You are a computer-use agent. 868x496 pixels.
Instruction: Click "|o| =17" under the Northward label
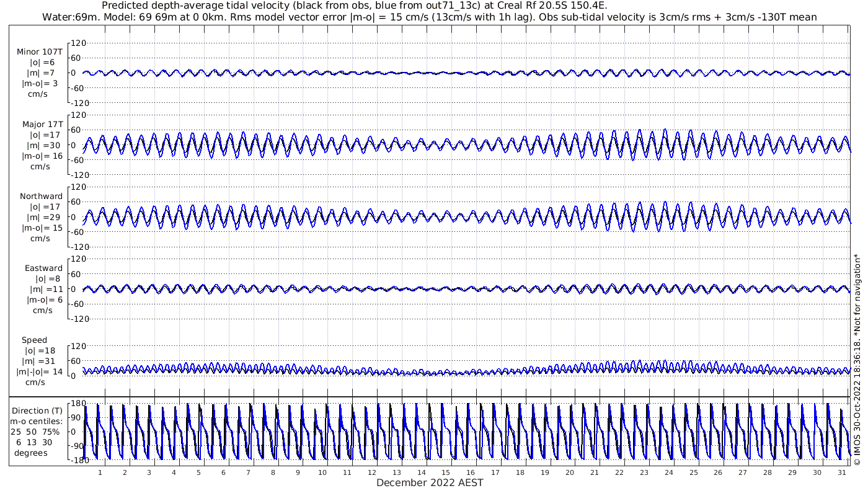(44, 207)
